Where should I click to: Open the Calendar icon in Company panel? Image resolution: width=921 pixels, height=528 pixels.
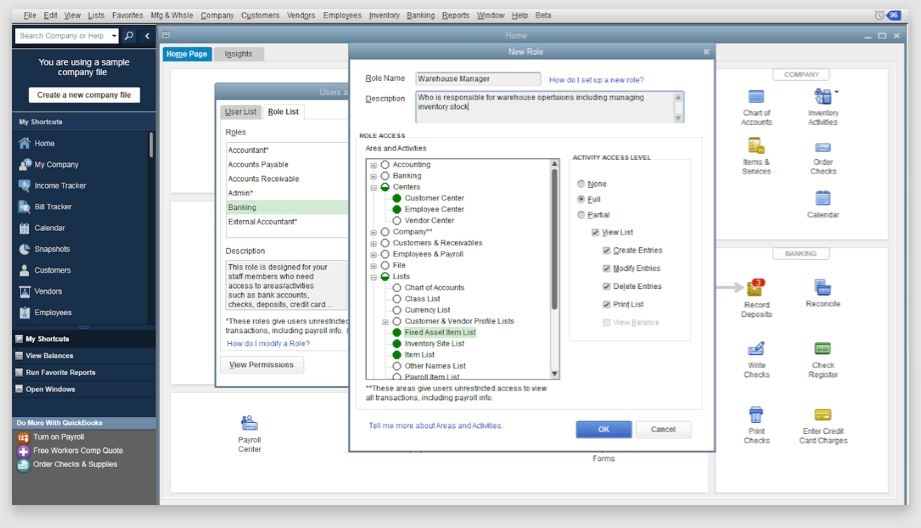(823, 198)
